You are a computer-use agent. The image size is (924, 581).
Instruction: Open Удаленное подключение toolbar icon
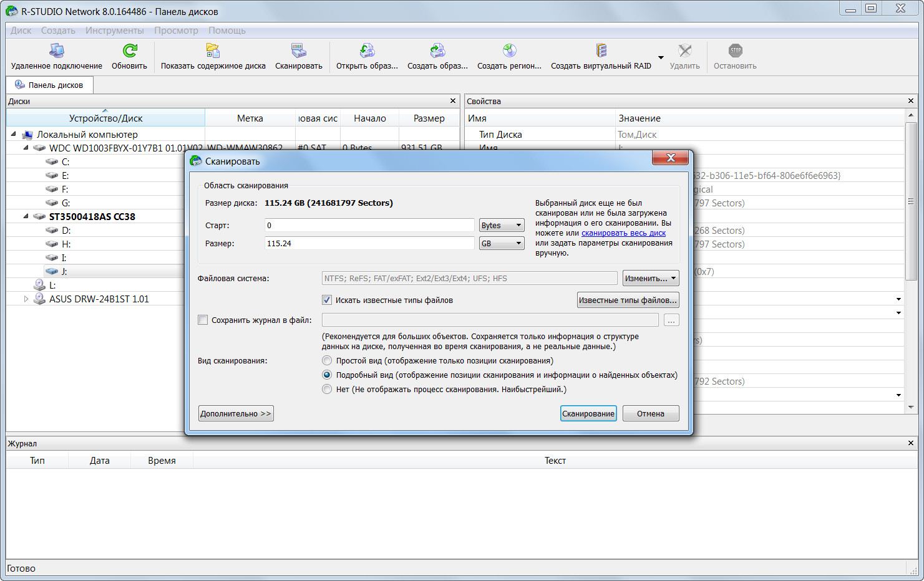pos(56,50)
